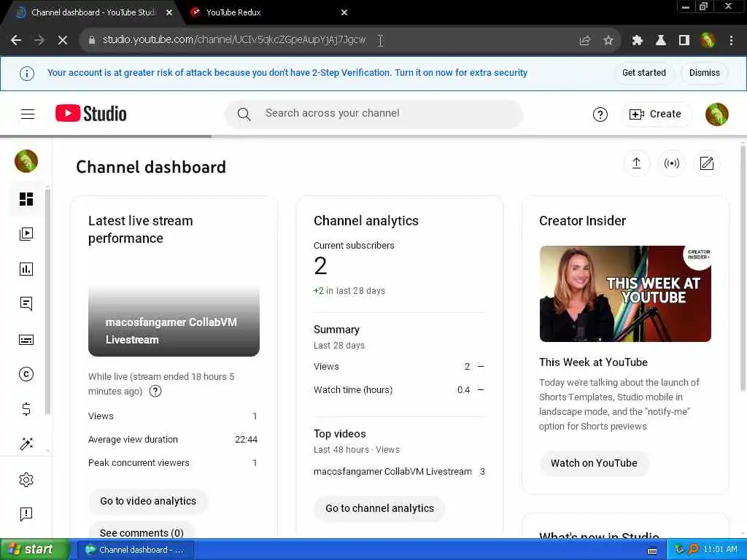The width and height of the screenshot is (747, 560).
Task: Open the Settings gear in sidebar
Action: (x=26, y=480)
